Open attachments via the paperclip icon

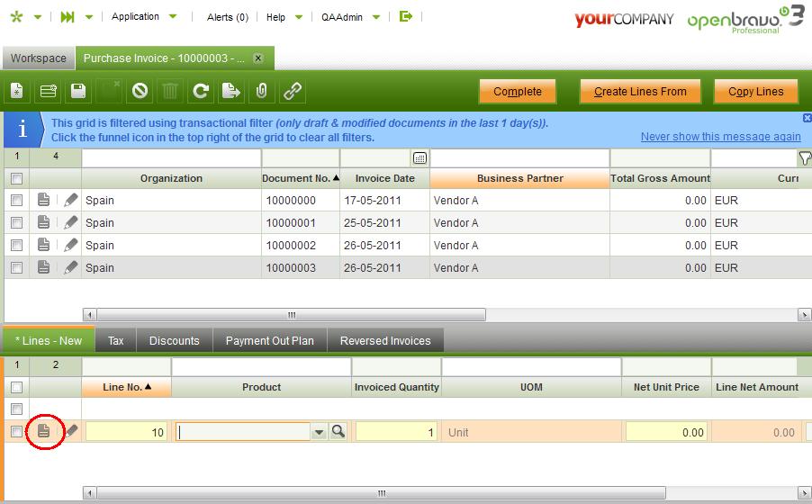pyautogui.click(x=262, y=91)
